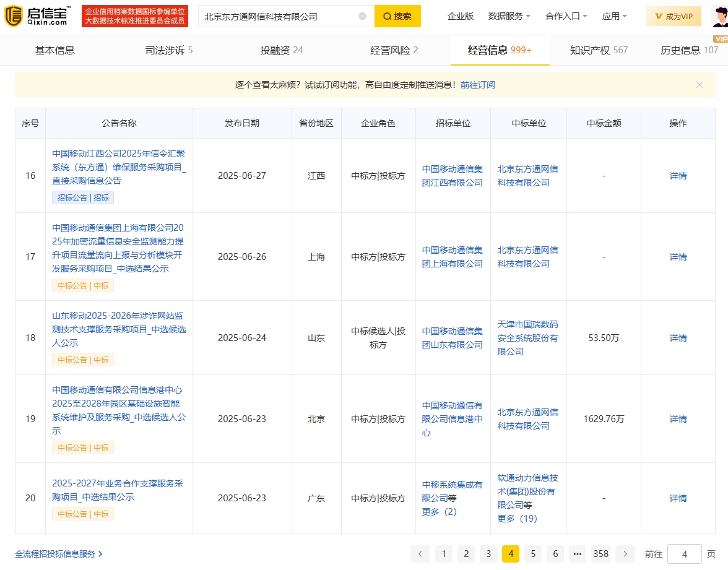Open 中国移动通信集团江西有限公司 tenderer link
Image resolution: width=728 pixels, height=570 pixels.
(x=452, y=176)
